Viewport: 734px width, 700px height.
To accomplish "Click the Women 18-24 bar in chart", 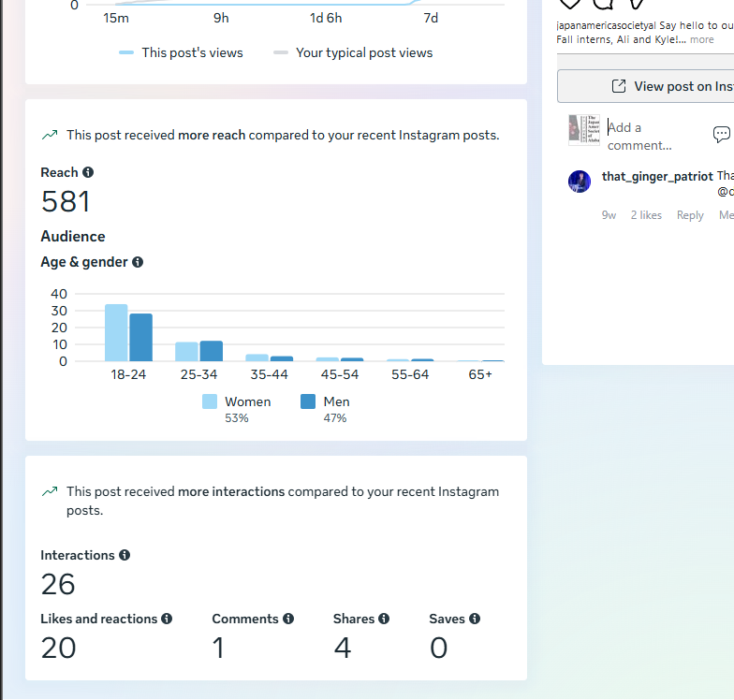I will [116, 332].
